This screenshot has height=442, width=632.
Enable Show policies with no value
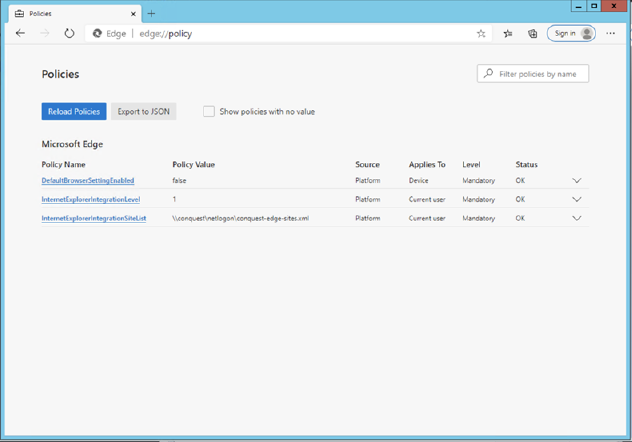[x=209, y=111]
